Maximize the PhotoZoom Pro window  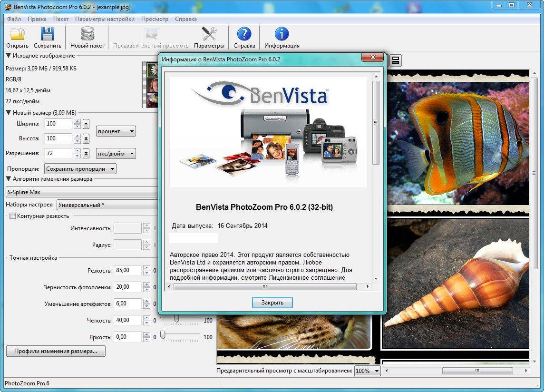[x=511, y=5]
